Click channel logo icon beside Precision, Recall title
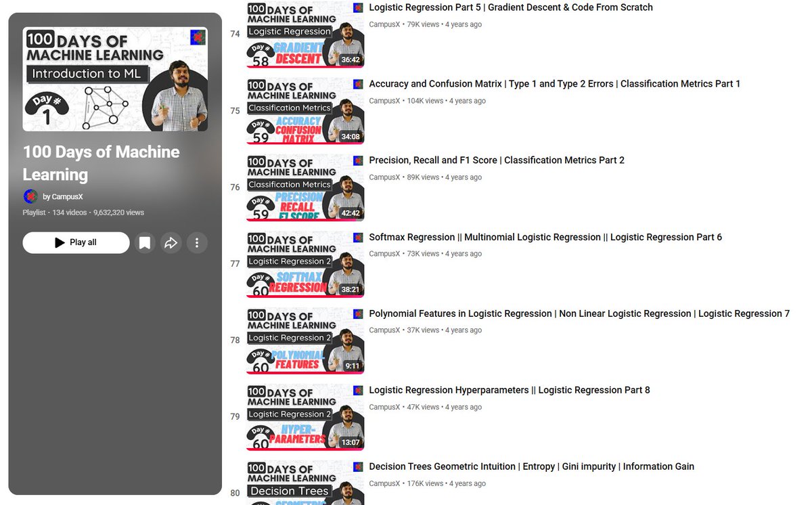Image resolution: width=812 pixels, height=505 pixels. point(358,160)
